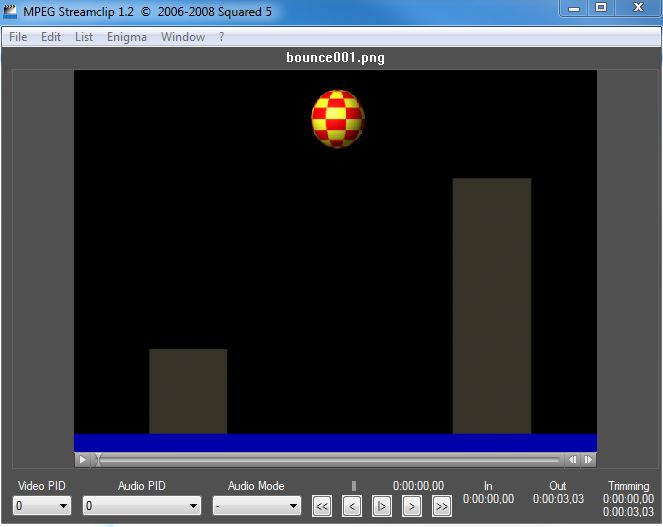Click the timeline scrubber track
The width and height of the screenshot is (663, 527).
pos(328,460)
